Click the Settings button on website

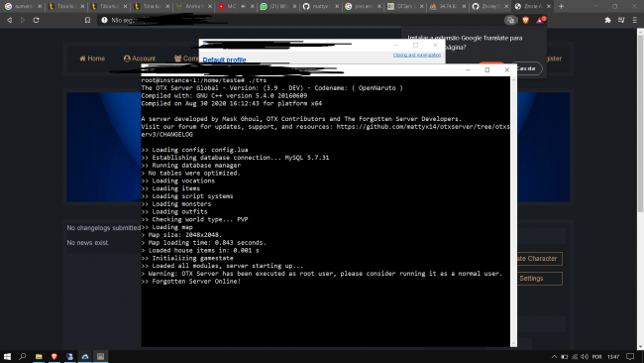540,279
